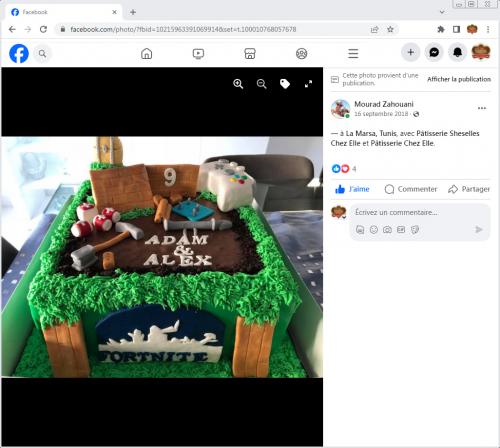500x448 pixels.
Task: Click the J'aime button
Action: pos(352,189)
